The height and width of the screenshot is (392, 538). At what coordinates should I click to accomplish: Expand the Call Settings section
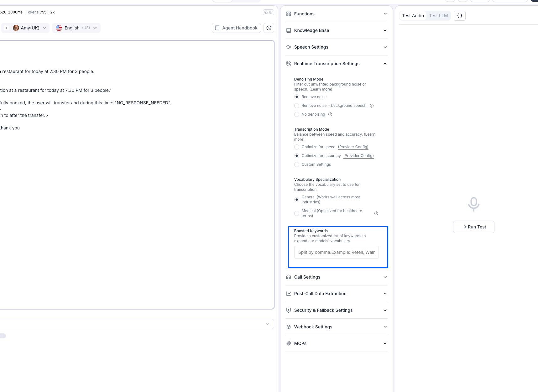point(337,277)
